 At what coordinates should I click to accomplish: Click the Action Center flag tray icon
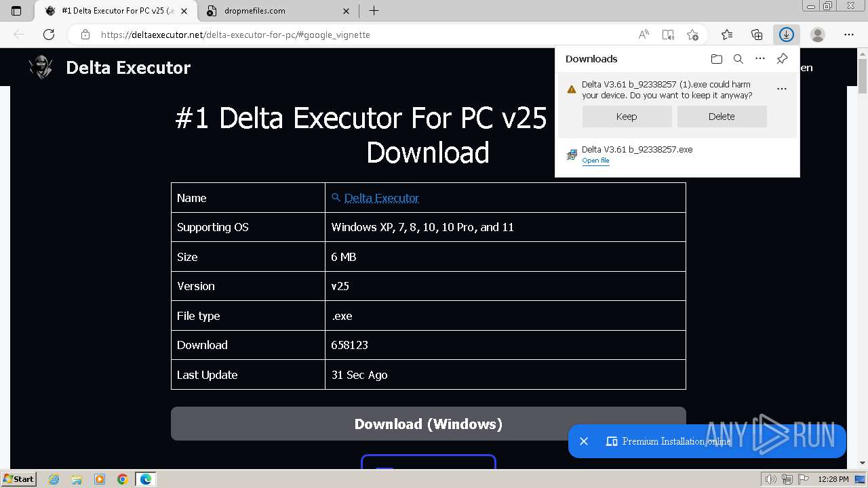804,479
